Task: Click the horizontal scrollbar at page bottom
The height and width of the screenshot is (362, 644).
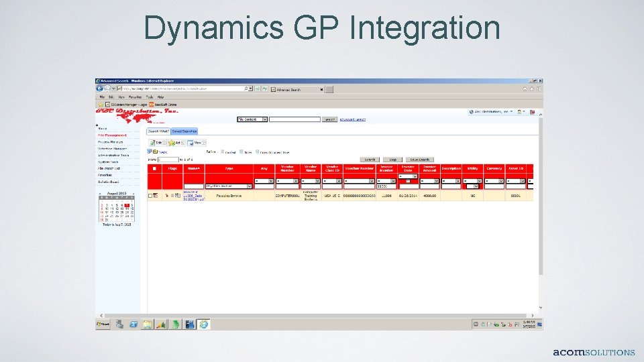Action: (316, 316)
